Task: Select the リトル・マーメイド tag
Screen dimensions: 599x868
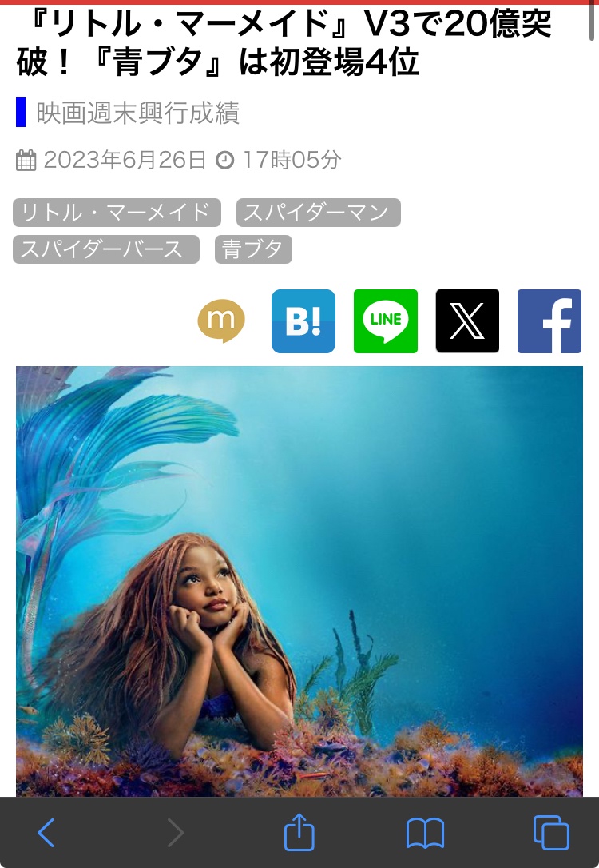Action: (x=117, y=213)
